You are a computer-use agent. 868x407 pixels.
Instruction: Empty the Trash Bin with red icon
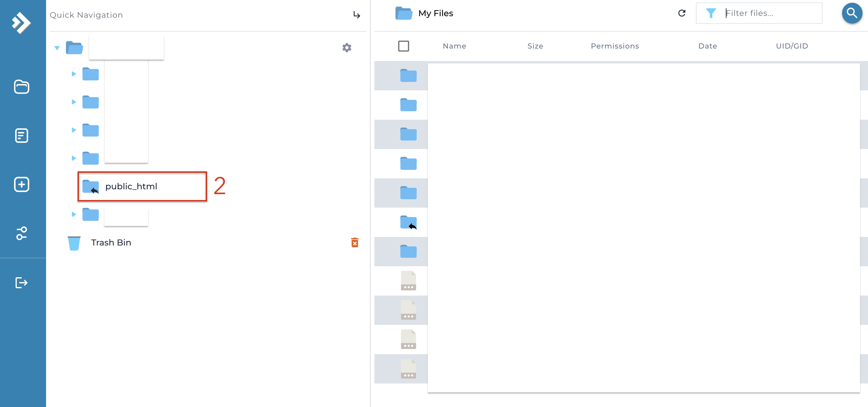[355, 242]
